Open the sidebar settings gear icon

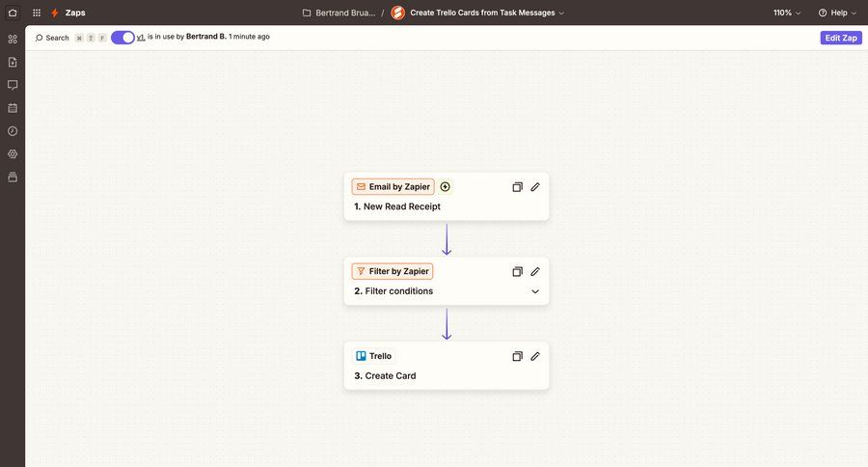tap(13, 154)
